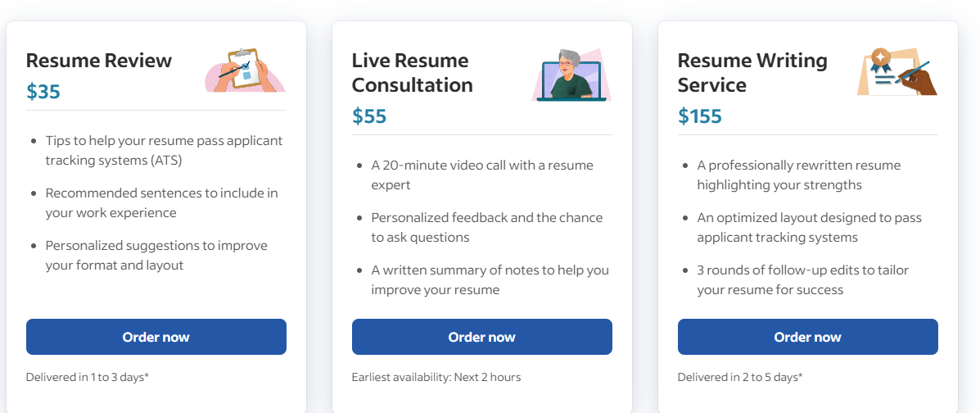Viewport: 980px width, 413px height.
Task: Click the $55 price label
Action: pos(369,116)
